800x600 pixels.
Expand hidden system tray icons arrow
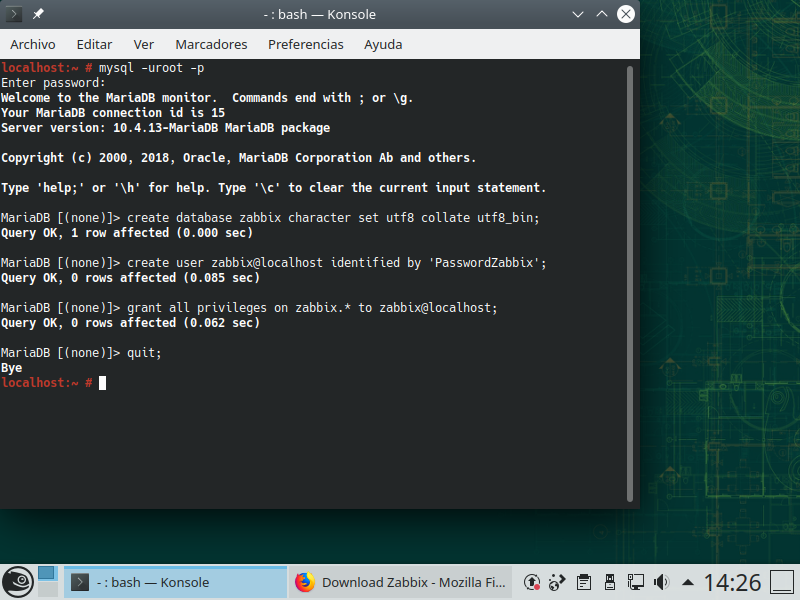tap(687, 582)
